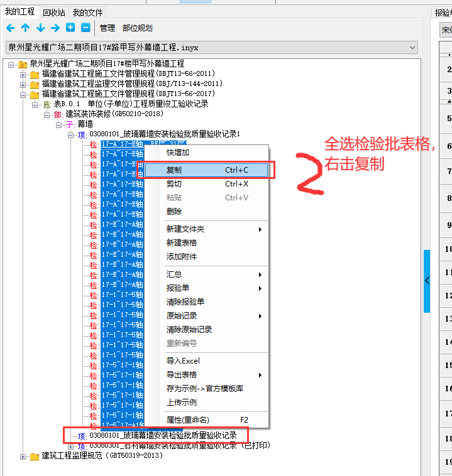This screenshot has width=452, height=476.
Task: Expand the DBJ/T13-144-2011 folder node
Action: pos(23,84)
